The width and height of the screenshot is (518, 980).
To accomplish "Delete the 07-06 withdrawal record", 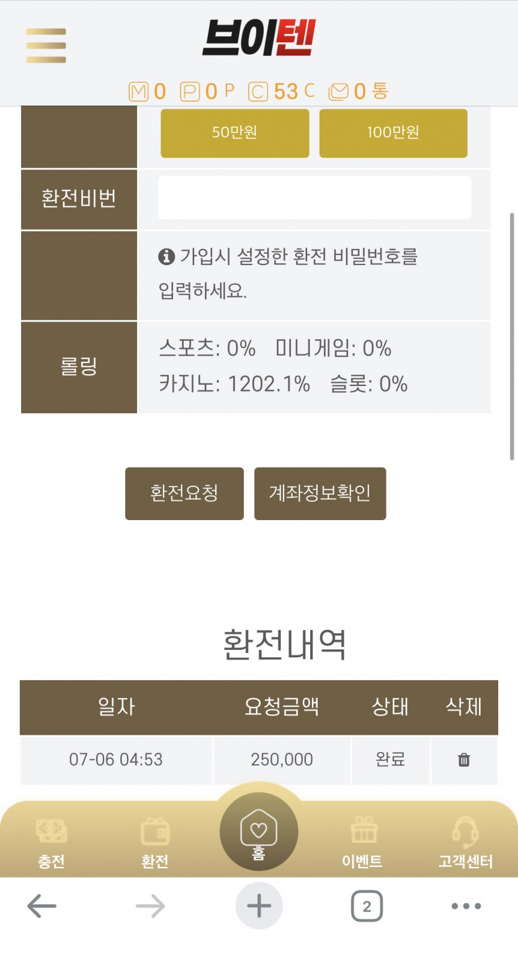I will pos(463,760).
